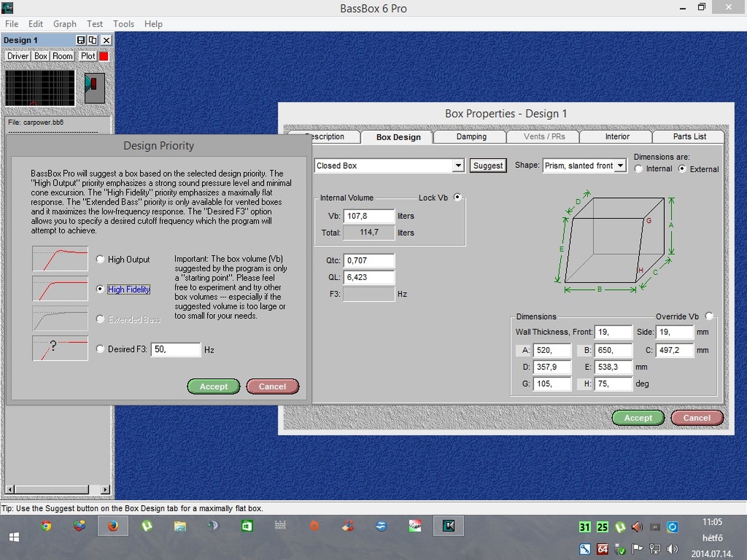Click the dimension A input field
The width and height of the screenshot is (747, 560).
552,351
